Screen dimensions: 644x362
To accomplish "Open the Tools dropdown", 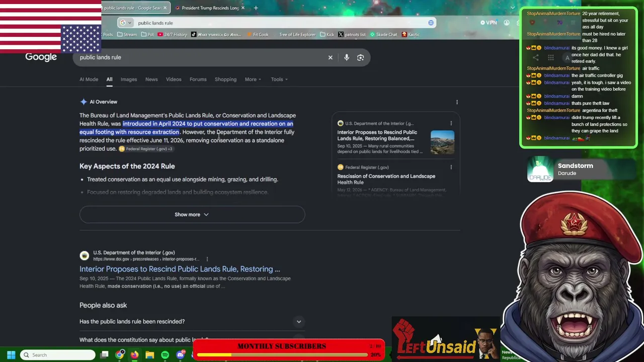I will click(279, 79).
